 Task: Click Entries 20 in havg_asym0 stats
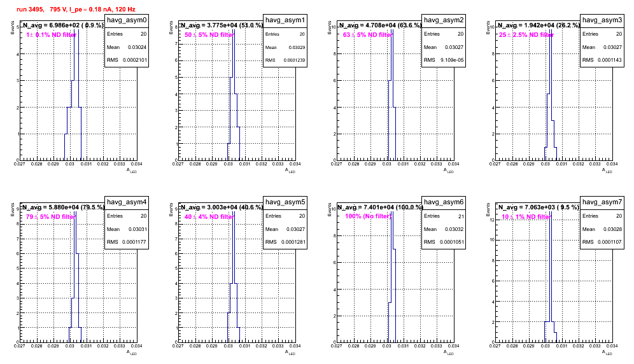[x=127, y=34]
